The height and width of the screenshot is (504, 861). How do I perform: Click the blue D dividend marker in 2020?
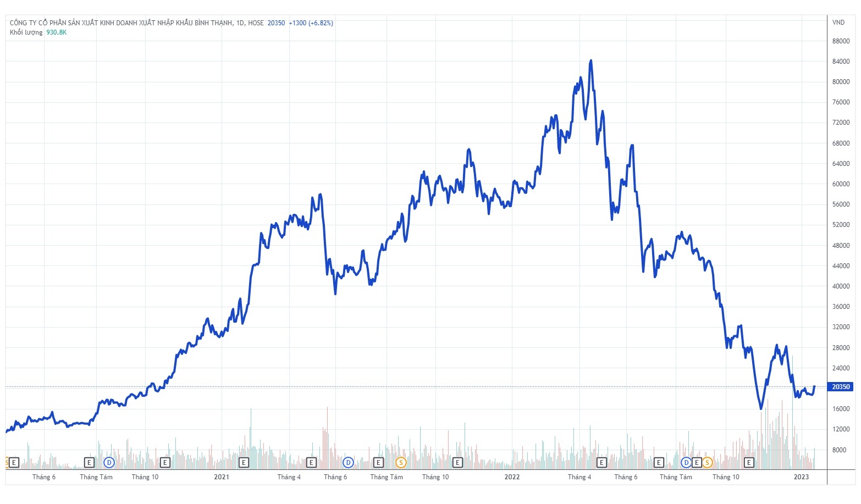109,462
